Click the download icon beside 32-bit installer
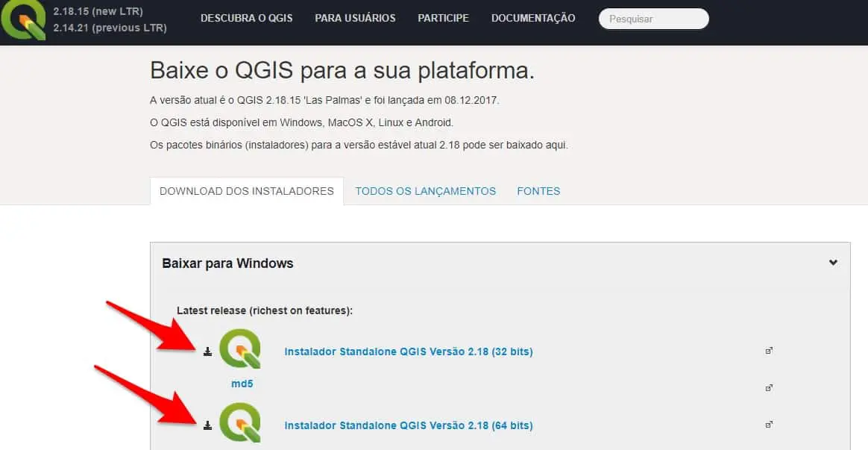 (208, 351)
